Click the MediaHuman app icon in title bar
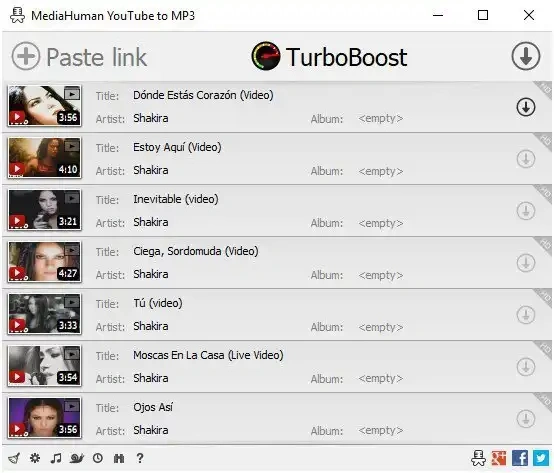This screenshot has width=554, height=473. 17,16
